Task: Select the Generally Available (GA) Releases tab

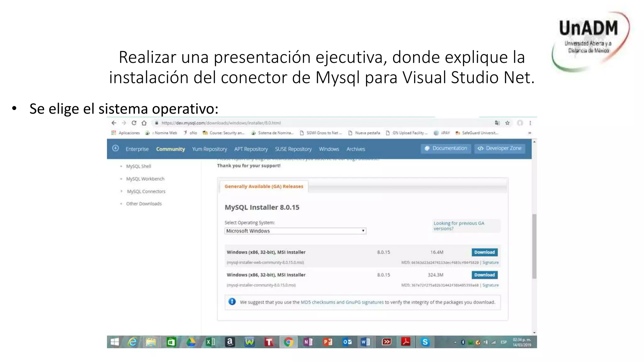Action: 264,186
